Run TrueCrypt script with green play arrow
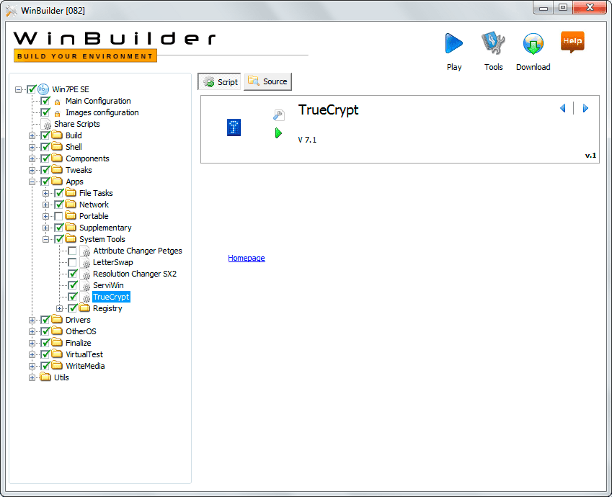 tap(278, 133)
